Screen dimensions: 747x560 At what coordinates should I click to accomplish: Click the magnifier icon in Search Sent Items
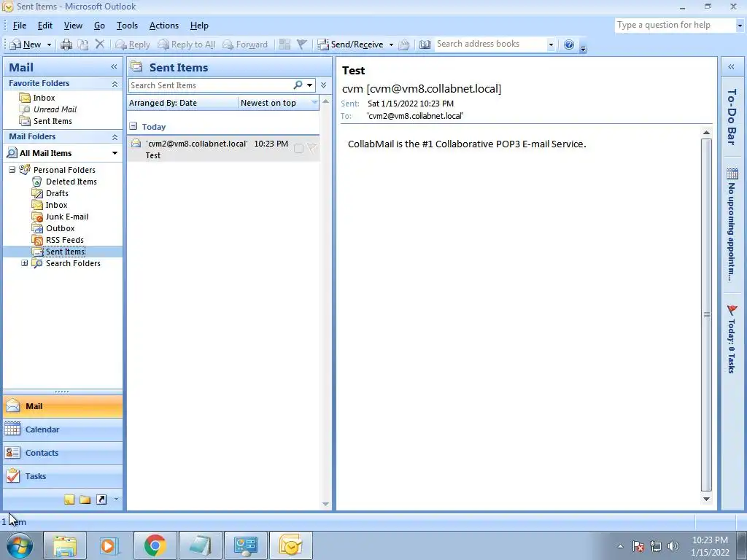(298, 85)
